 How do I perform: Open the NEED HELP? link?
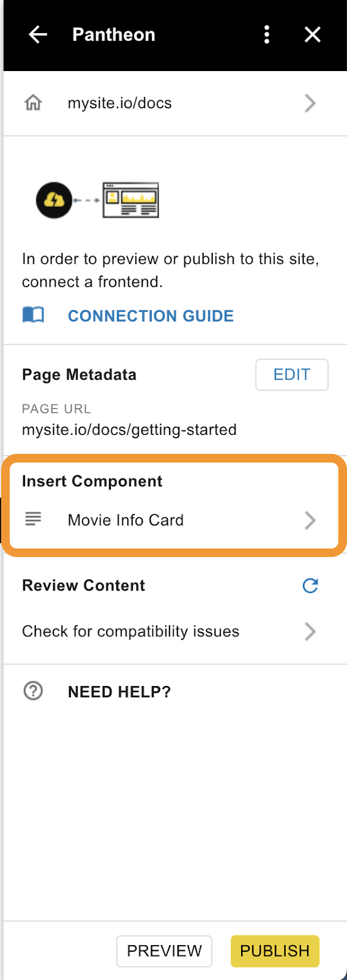119,692
